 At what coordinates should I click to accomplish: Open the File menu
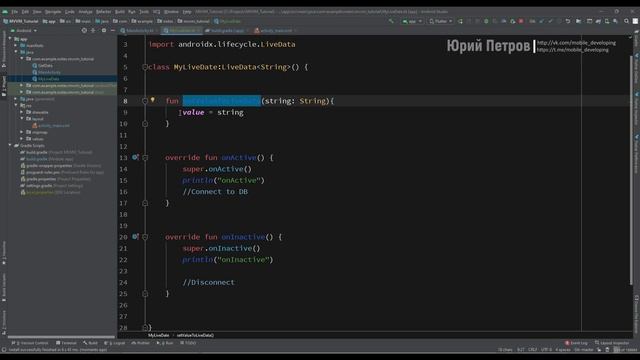[14, 12]
